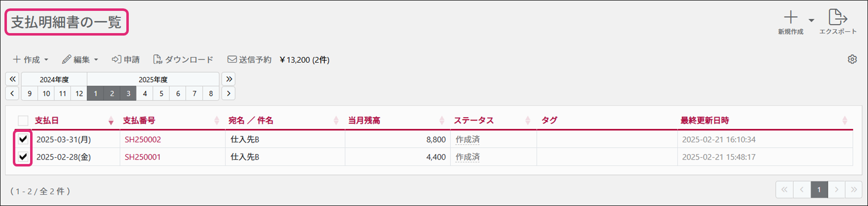The image size is (868, 206).
Task: Jump forward a year with double-right chevron
Action: pos(228,79)
